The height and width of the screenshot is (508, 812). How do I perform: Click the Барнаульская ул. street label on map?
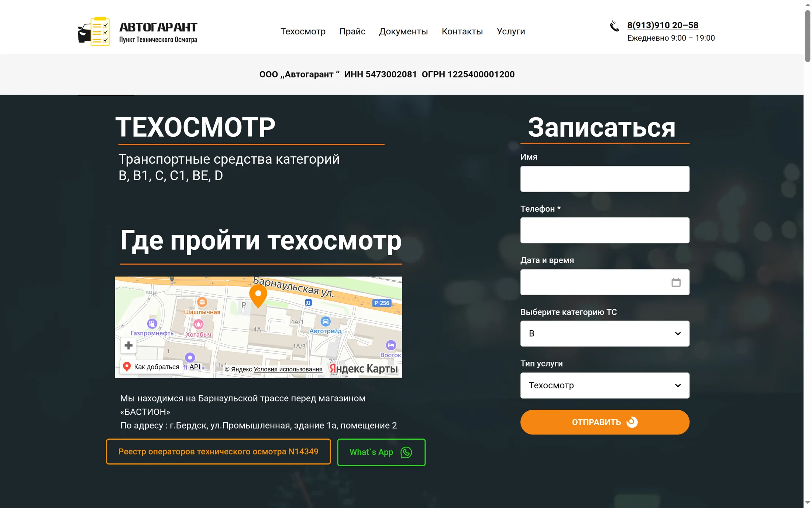point(293,288)
